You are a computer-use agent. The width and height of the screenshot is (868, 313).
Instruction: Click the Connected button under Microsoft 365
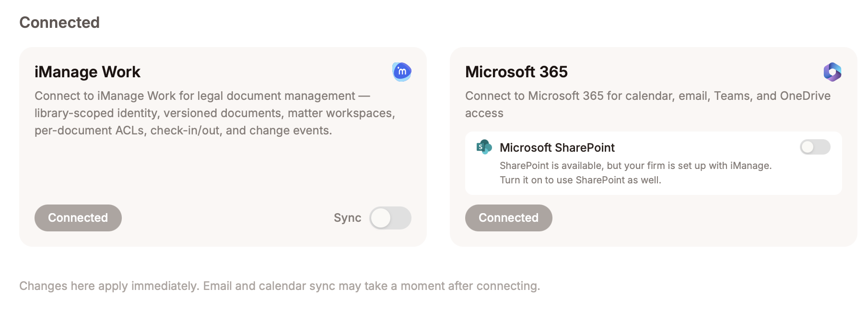click(x=509, y=218)
